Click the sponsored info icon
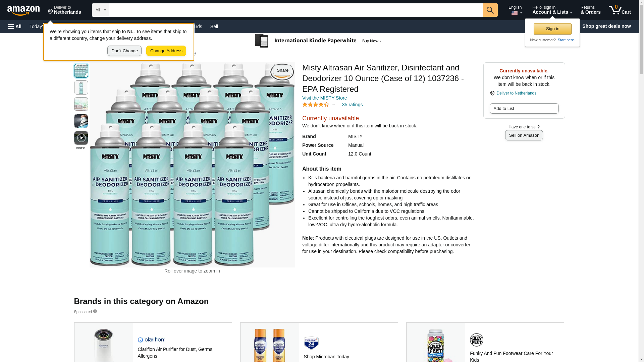This screenshot has width=644, height=362. 95,311
